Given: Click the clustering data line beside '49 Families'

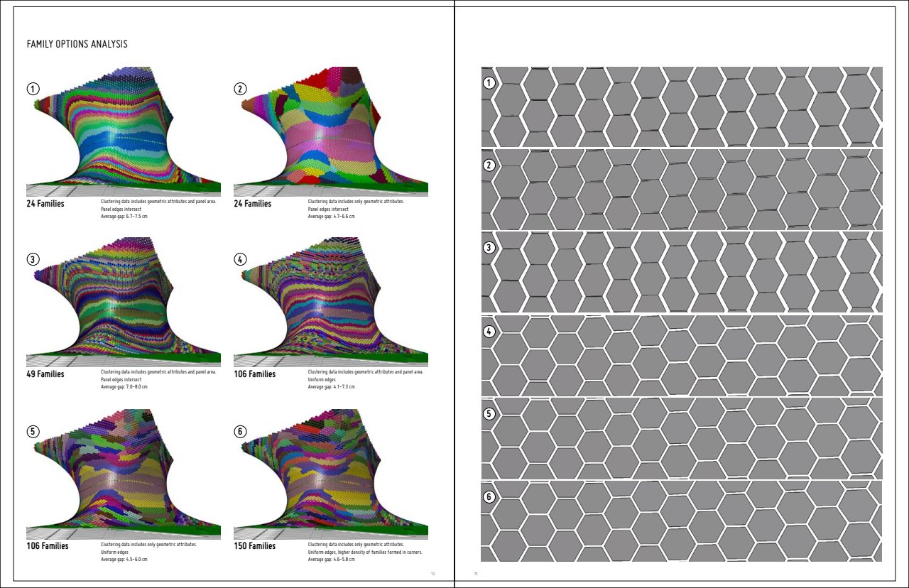Looking at the screenshot, I should 158,372.
